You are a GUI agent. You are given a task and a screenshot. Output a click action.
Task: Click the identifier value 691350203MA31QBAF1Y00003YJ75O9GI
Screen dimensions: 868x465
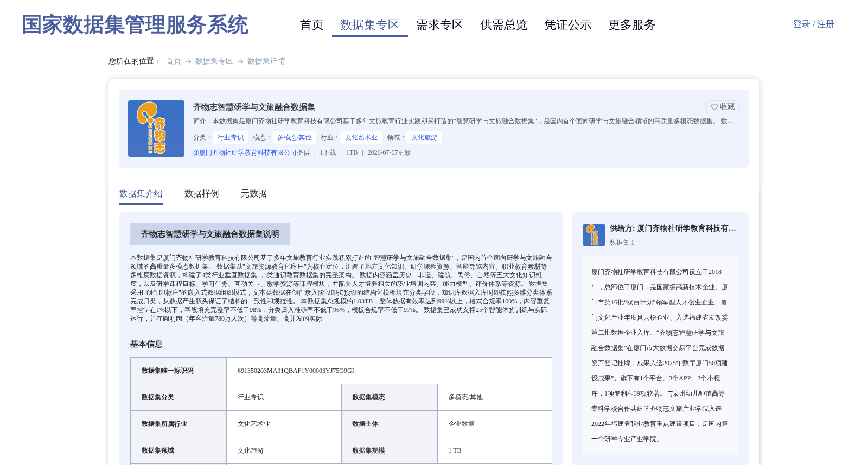click(296, 371)
